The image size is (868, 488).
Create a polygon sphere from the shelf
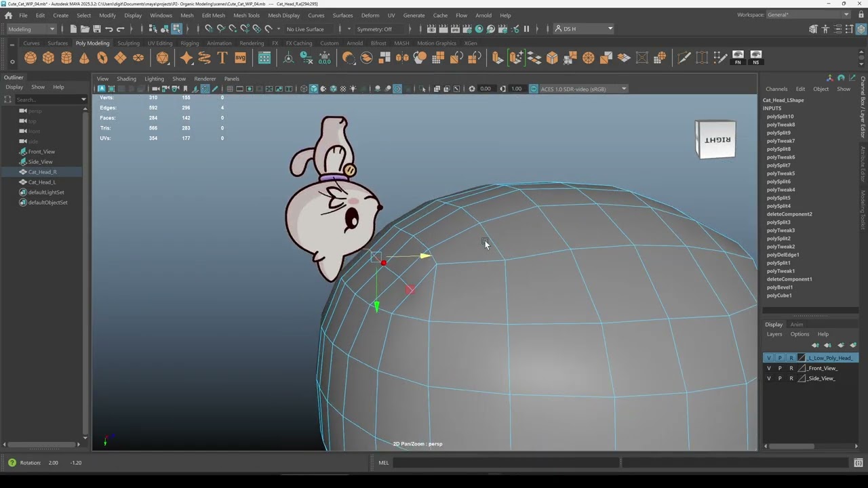pos(31,58)
